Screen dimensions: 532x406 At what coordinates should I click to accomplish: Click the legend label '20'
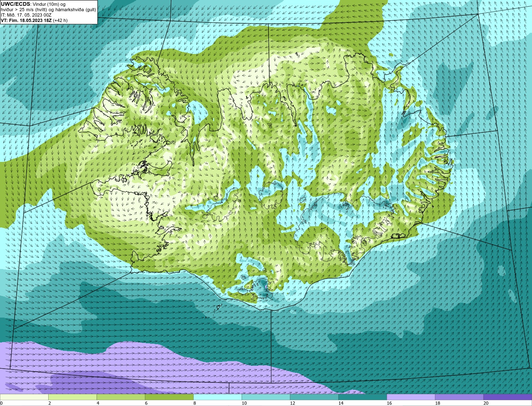(x=486, y=403)
